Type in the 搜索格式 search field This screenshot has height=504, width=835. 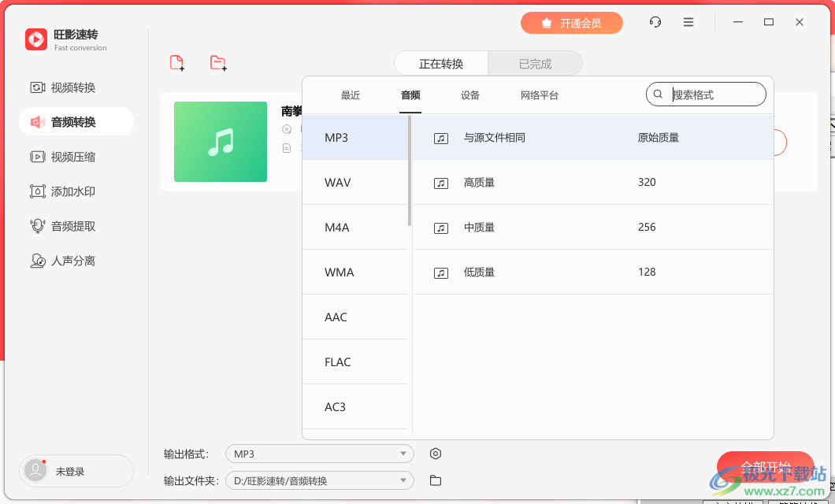click(x=709, y=94)
